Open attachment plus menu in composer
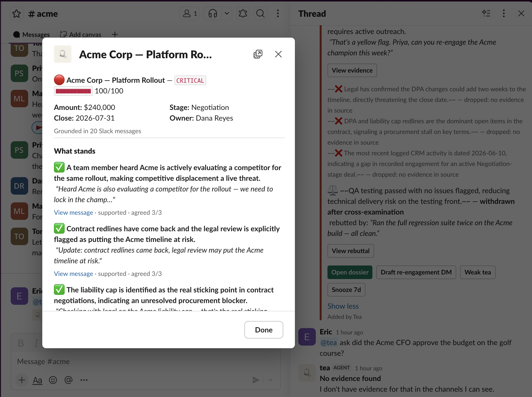This screenshot has height=397, width=532. (x=22, y=380)
